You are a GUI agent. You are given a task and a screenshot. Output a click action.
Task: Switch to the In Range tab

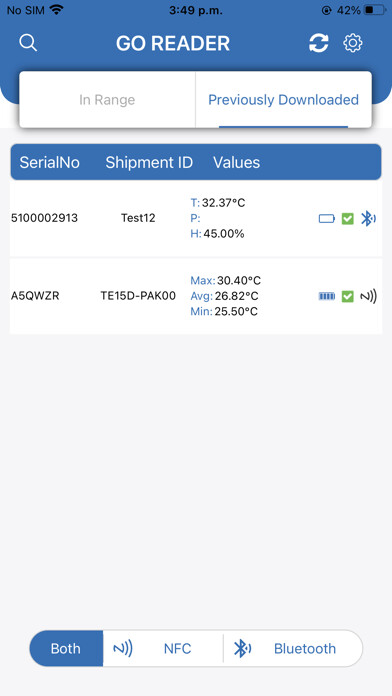[x=107, y=99]
